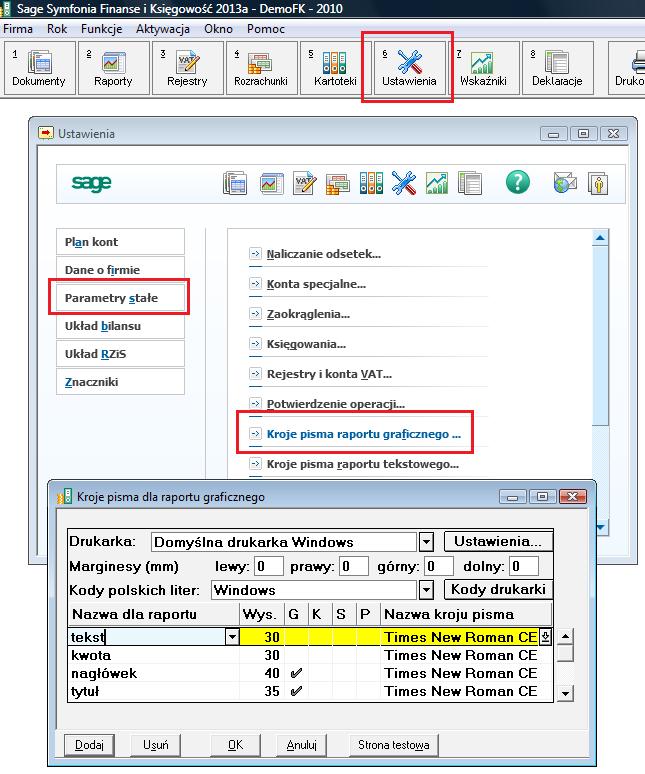
Task: Select Parametry stałe in the sidebar
Action: click(x=120, y=298)
